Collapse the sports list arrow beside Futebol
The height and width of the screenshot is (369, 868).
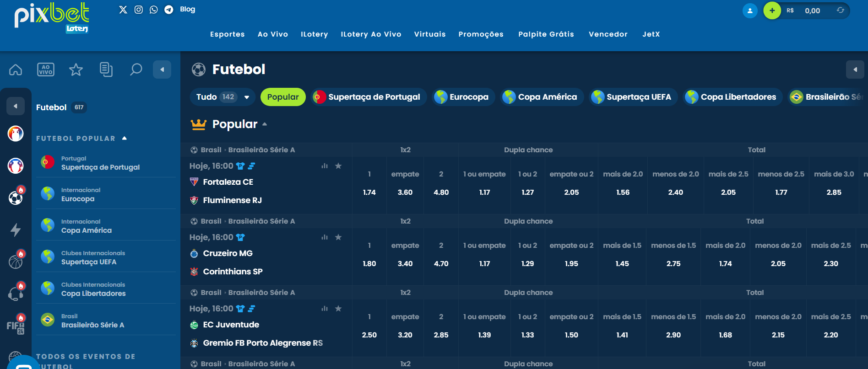pyautogui.click(x=16, y=106)
